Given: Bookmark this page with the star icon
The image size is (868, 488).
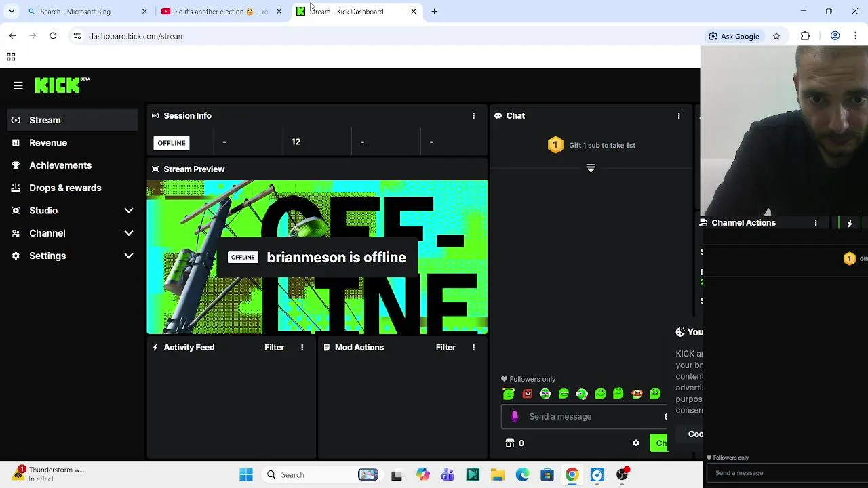Looking at the screenshot, I should [x=776, y=36].
